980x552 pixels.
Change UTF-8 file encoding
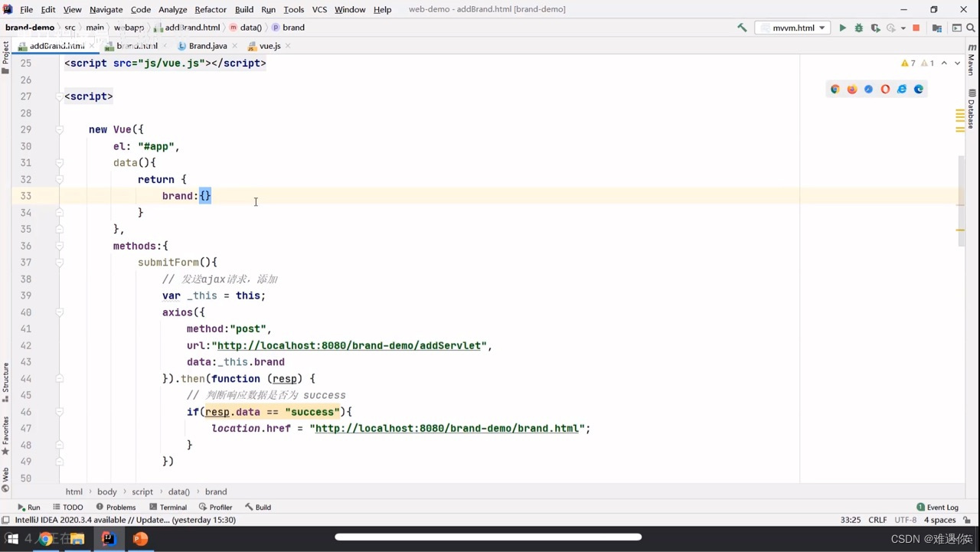click(906, 520)
